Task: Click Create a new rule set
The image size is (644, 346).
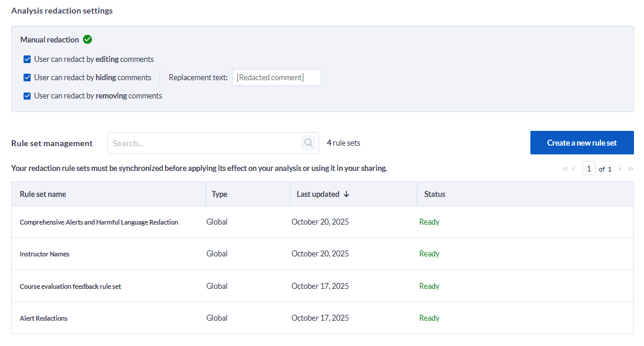Action: [x=582, y=143]
